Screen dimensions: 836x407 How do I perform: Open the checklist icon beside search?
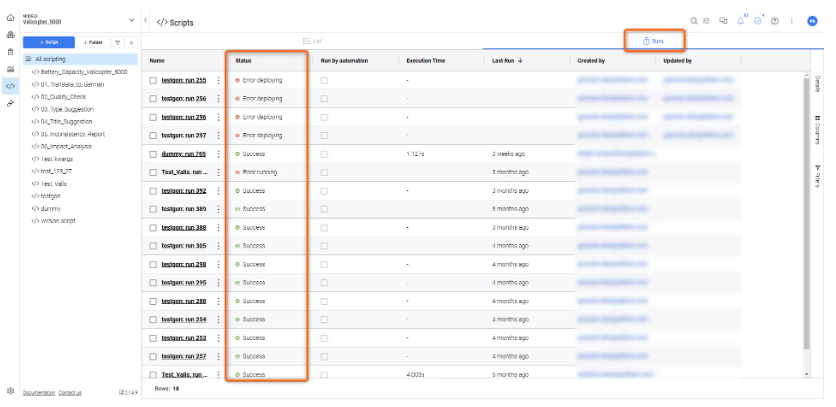706,21
